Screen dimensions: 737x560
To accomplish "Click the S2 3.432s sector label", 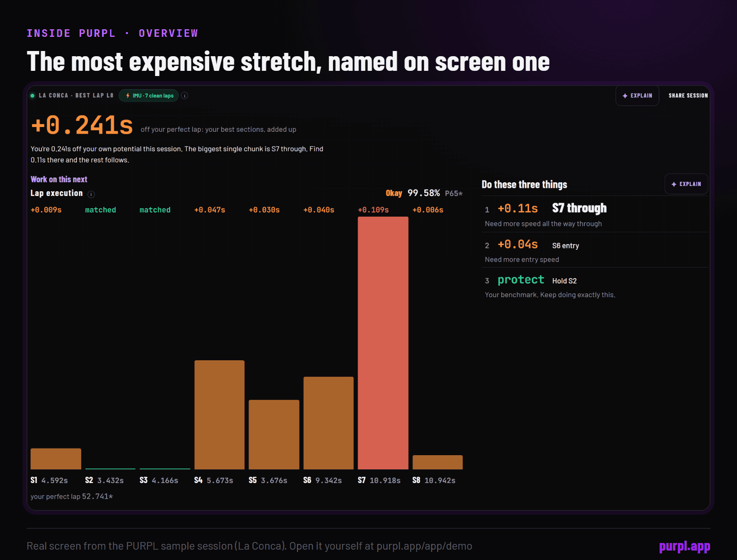I will (x=104, y=480).
